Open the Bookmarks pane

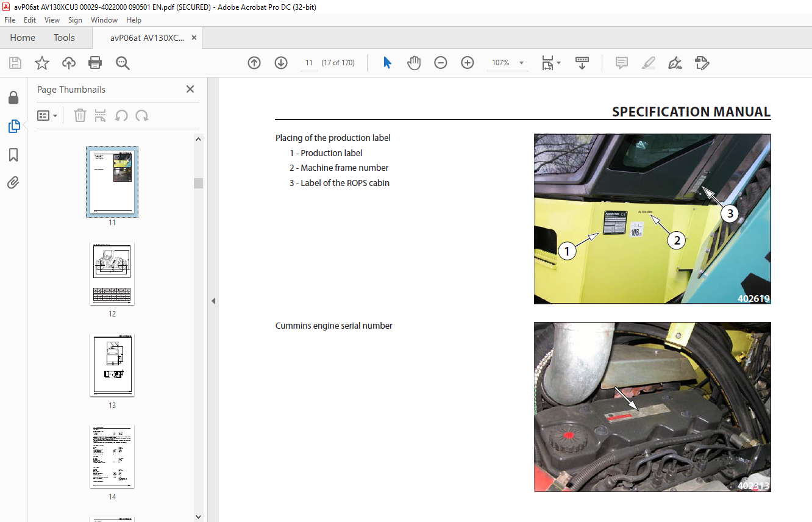coord(13,154)
